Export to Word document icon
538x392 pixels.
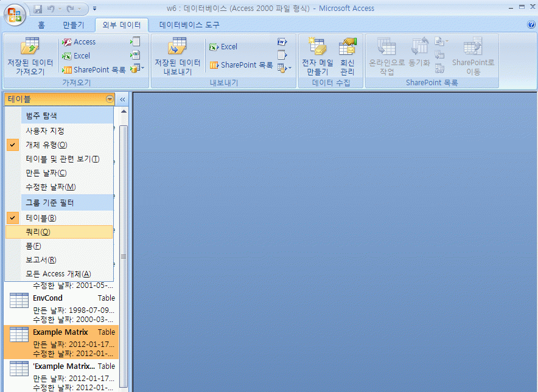(282, 42)
